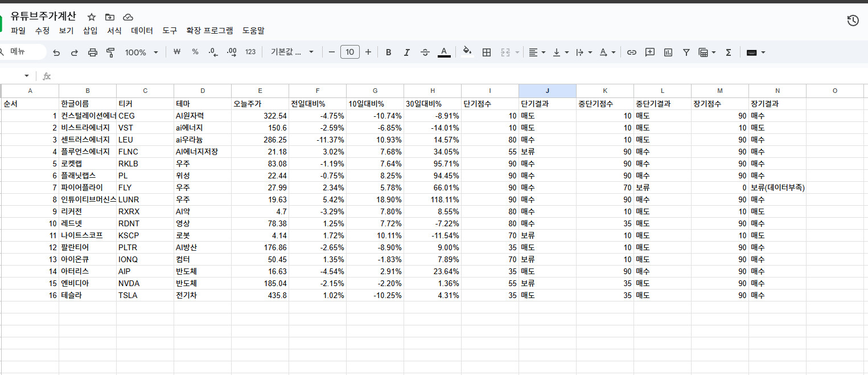This screenshot has width=868, height=375.
Task: Star the 유튜브주가계산 document
Action: (x=92, y=17)
